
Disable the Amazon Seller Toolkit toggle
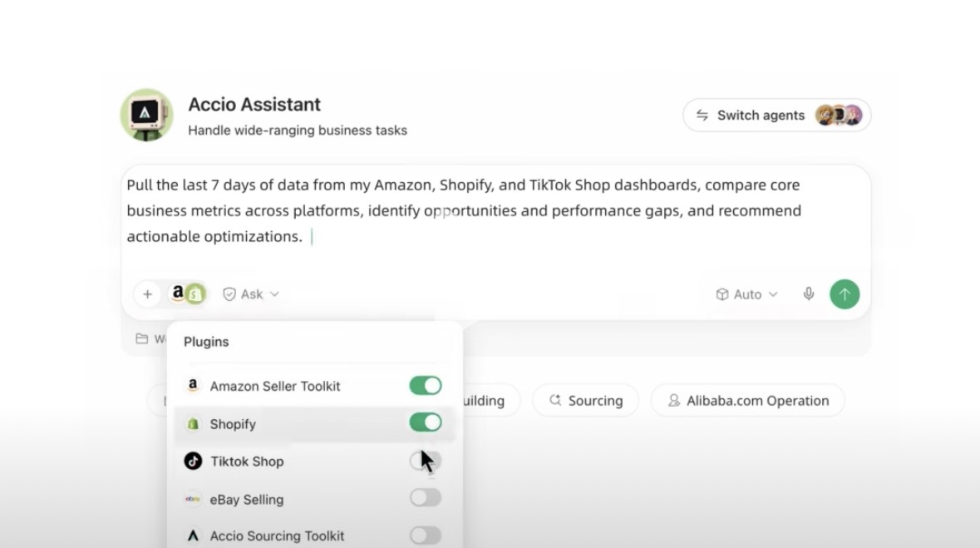426,385
